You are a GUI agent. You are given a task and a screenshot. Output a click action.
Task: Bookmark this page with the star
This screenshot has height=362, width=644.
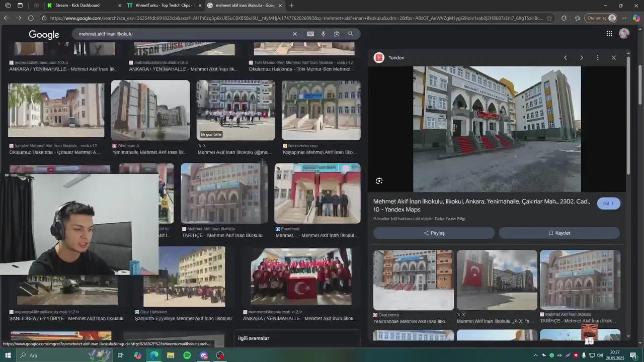pyautogui.click(x=549, y=18)
